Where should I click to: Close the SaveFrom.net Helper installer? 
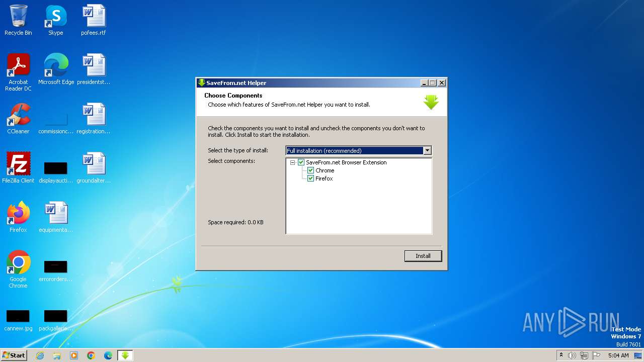[442, 83]
